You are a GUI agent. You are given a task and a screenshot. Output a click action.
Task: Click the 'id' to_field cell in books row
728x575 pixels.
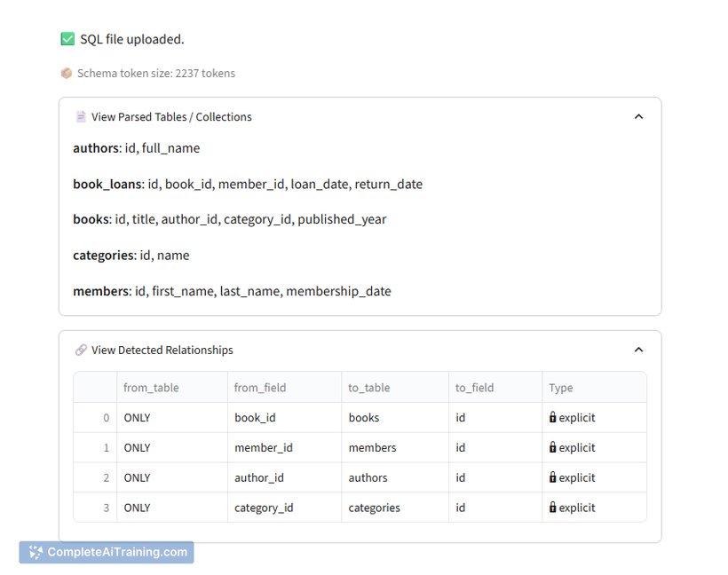pos(495,418)
